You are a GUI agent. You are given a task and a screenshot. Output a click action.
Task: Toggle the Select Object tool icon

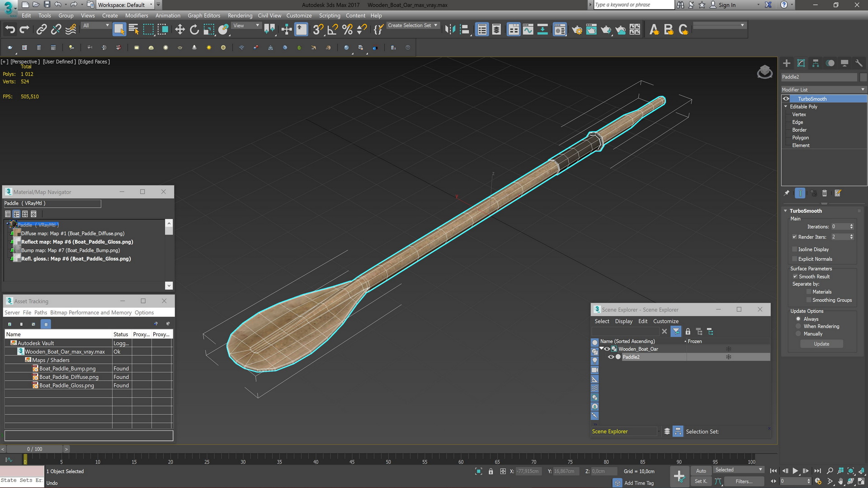coord(118,29)
